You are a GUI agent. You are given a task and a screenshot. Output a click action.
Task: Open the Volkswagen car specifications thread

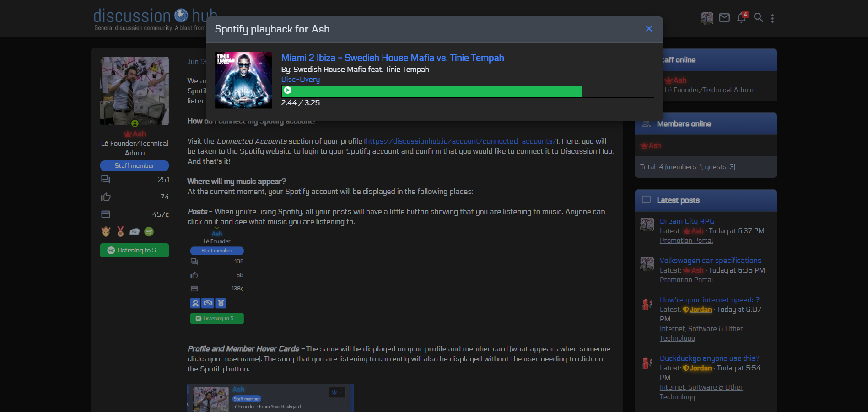pos(711,261)
